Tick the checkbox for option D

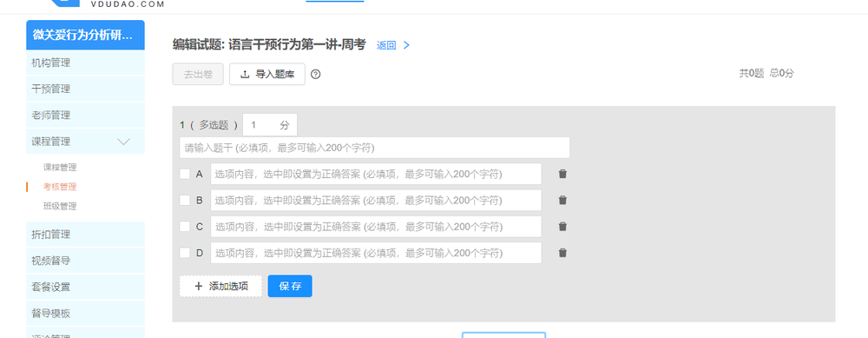(x=185, y=253)
